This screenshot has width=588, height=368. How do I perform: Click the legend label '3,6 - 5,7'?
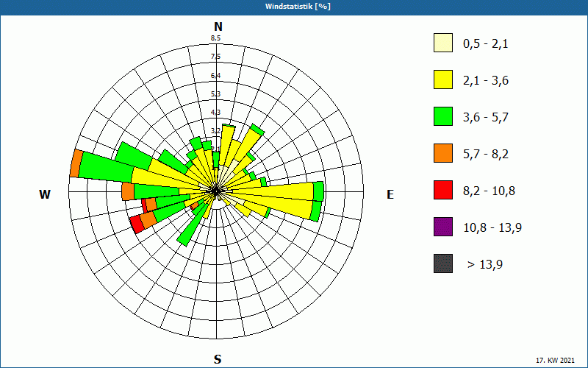[x=486, y=118]
